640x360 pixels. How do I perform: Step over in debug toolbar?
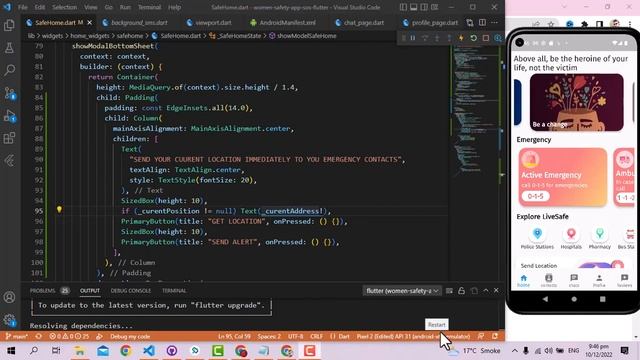pos(425,38)
